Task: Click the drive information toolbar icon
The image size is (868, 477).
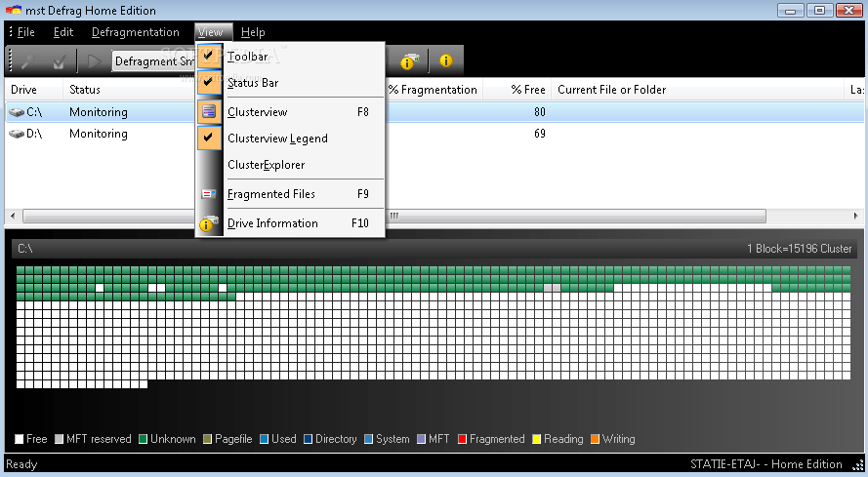Action: (x=410, y=60)
